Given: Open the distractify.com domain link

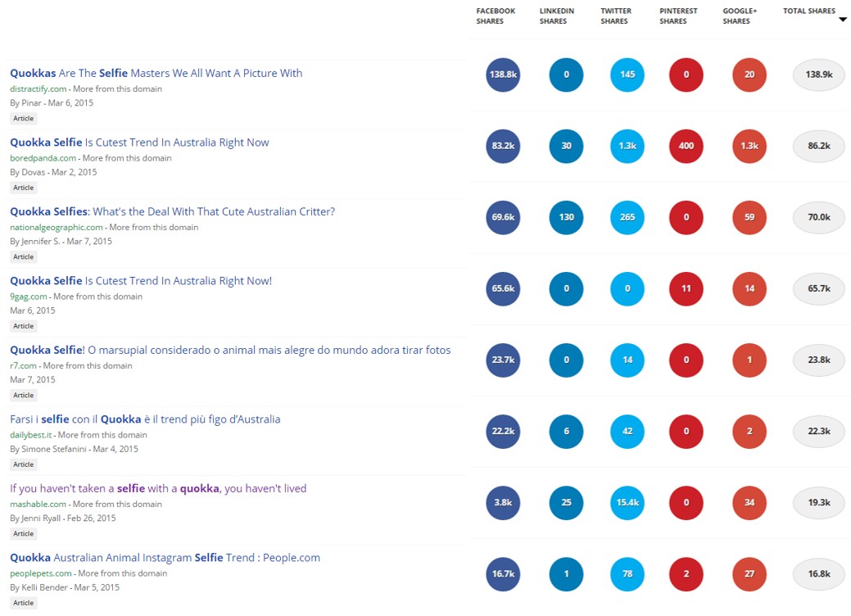Looking at the screenshot, I should click(38, 89).
